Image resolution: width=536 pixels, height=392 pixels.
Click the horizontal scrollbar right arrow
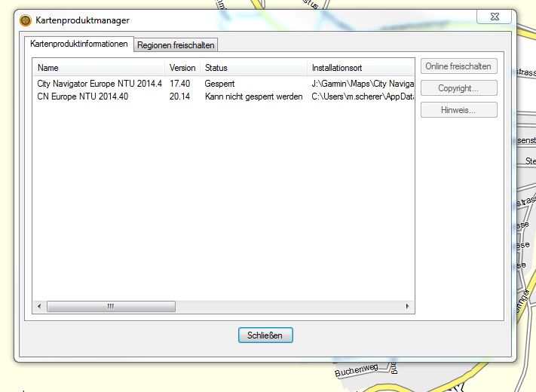click(408, 306)
